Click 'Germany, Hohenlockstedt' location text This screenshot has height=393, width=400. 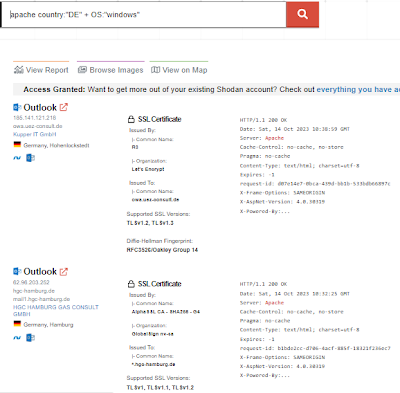click(56, 145)
